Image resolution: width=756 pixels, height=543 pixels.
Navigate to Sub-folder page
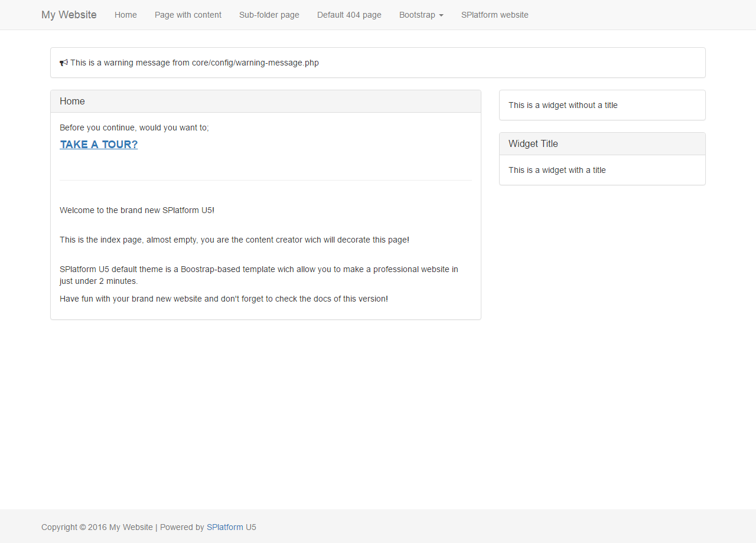269,15
